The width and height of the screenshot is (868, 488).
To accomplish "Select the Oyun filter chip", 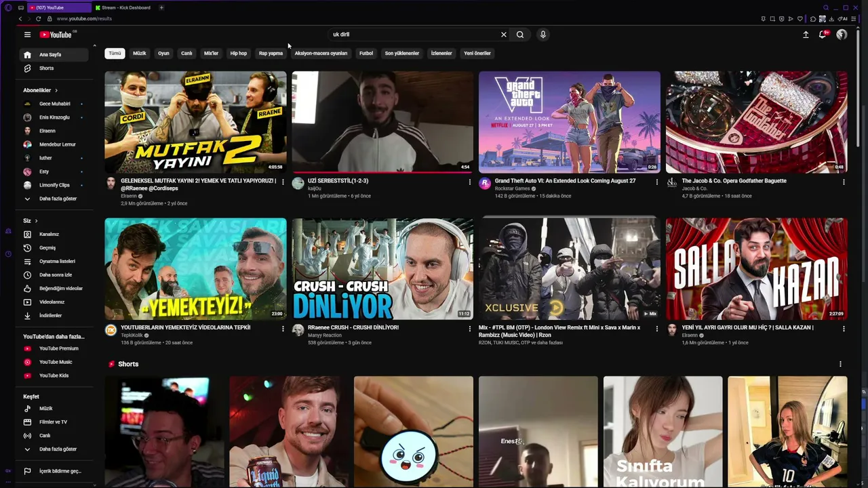I will click(163, 54).
